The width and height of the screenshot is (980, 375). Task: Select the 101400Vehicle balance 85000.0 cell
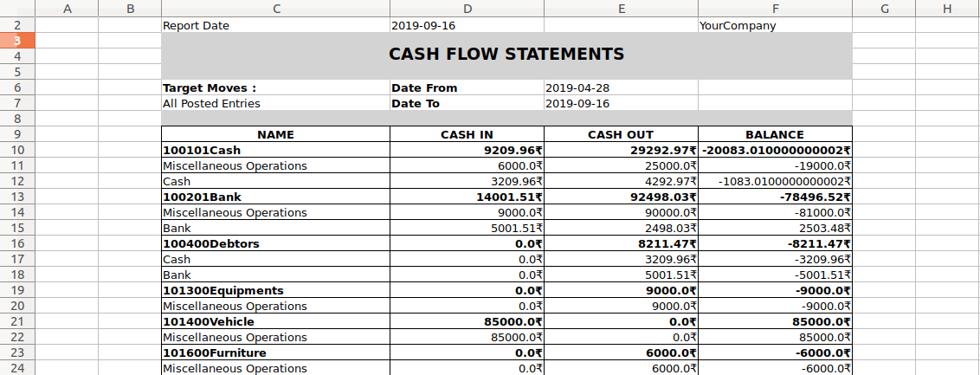tap(775, 322)
